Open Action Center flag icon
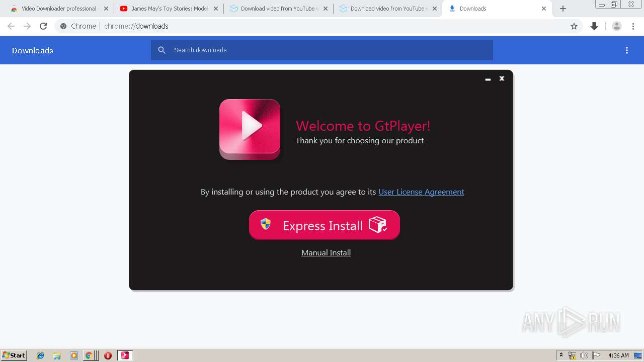 click(596, 355)
